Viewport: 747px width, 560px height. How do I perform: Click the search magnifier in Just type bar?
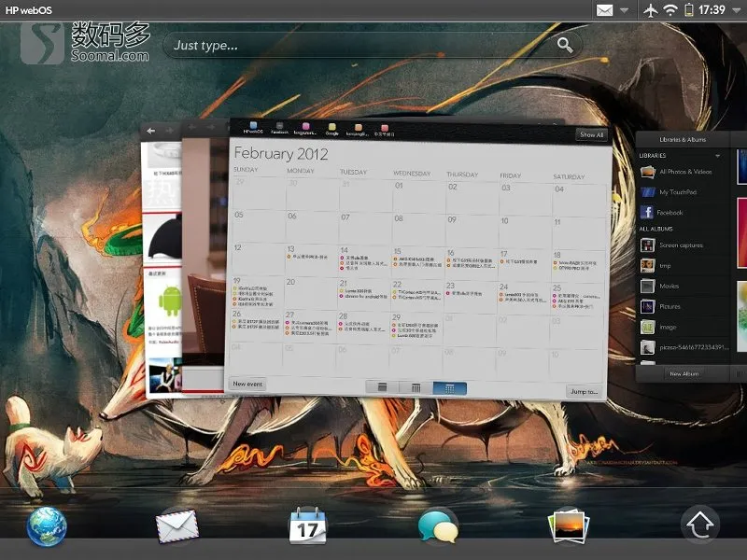coord(565,45)
